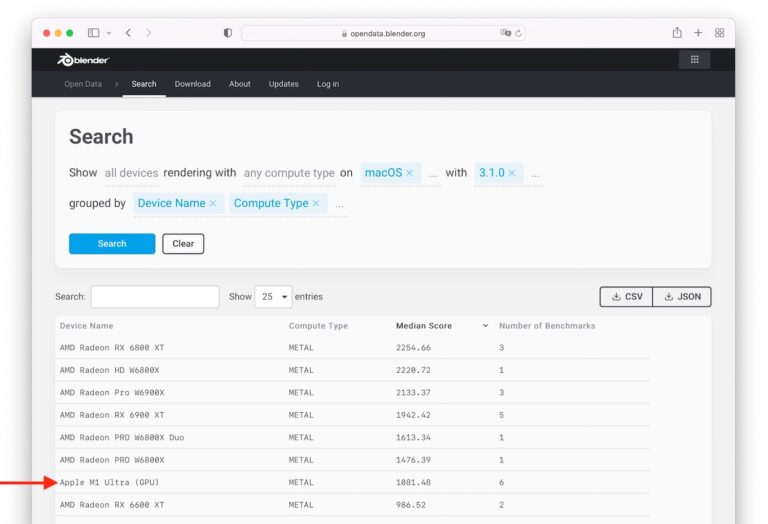Image resolution: width=768 pixels, height=524 pixels.
Task: Remove the Compute Type grouping tag
Action: point(316,203)
